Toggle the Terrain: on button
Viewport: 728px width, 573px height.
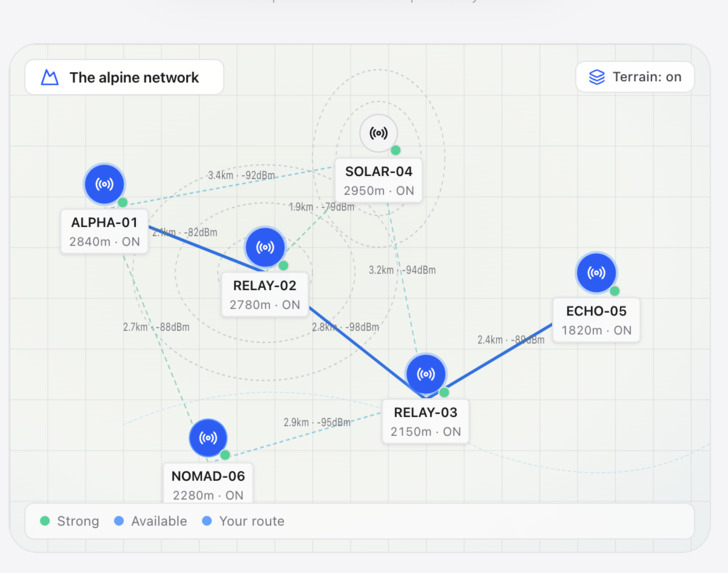635,77
